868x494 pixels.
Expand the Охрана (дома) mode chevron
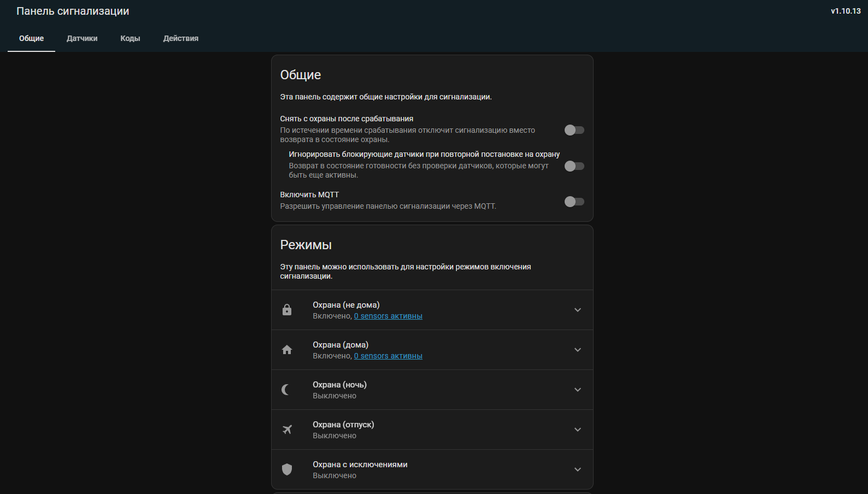pyautogui.click(x=578, y=350)
